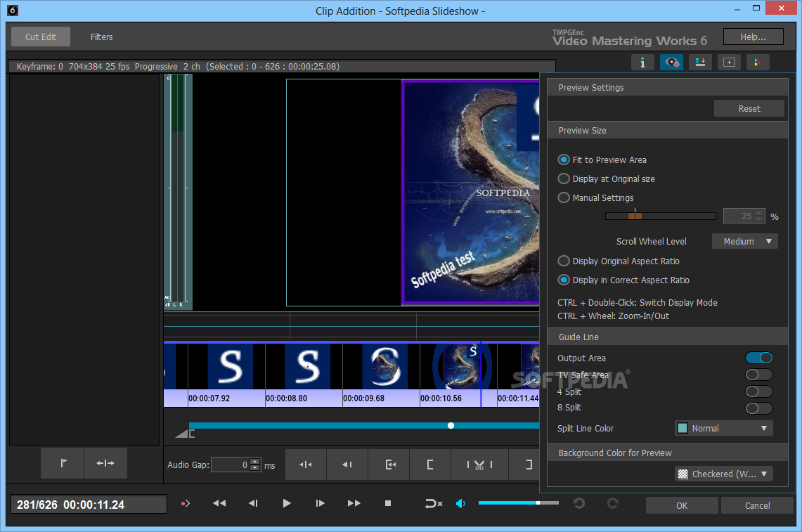Image resolution: width=802 pixels, height=532 pixels.
Task: Mute audio with the speaker icon
Action: pyautogui.click(x=461, y=503)
